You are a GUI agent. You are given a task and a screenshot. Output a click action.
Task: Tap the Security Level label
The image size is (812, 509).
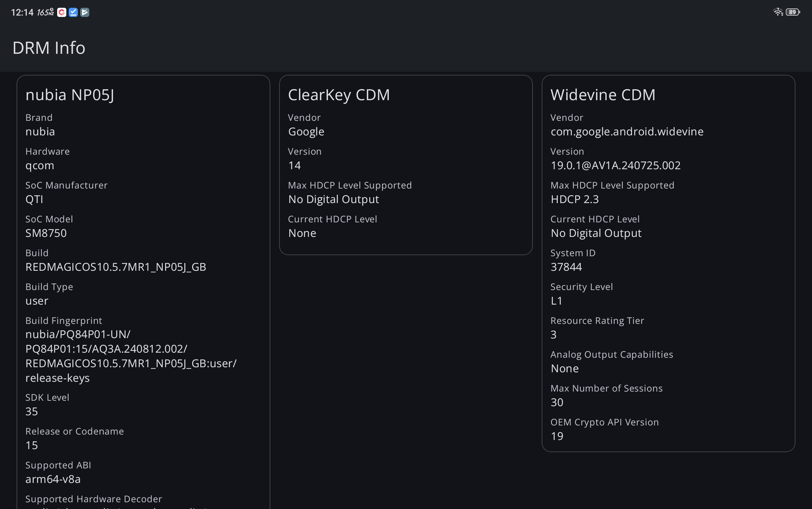(x=582, y=287)
